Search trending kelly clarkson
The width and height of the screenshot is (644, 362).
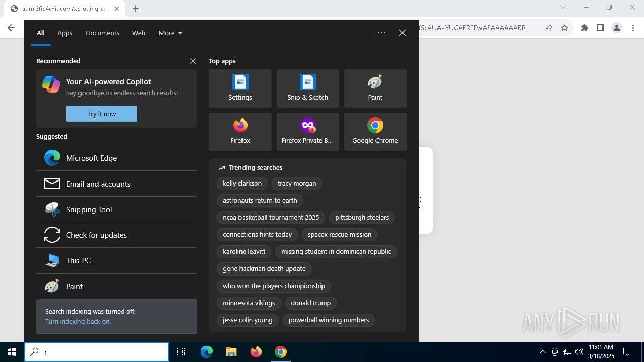[x=242, y=184]
